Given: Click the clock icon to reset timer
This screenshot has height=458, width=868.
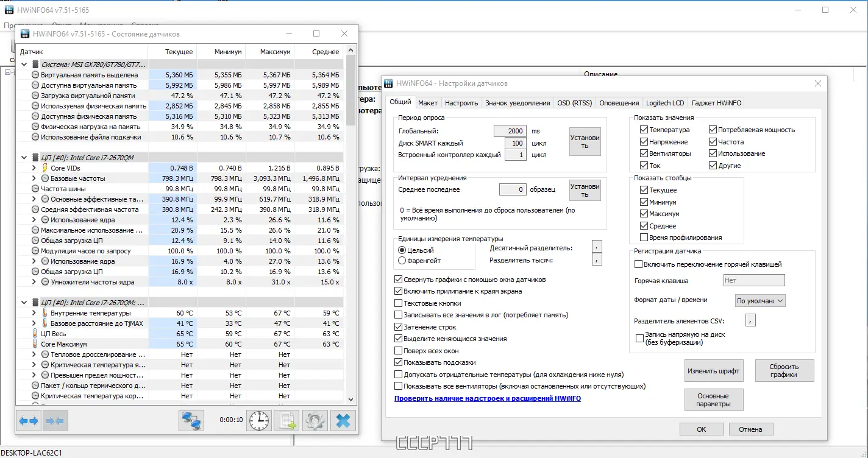Looking at the screenshot, I should tap(259, 420).
